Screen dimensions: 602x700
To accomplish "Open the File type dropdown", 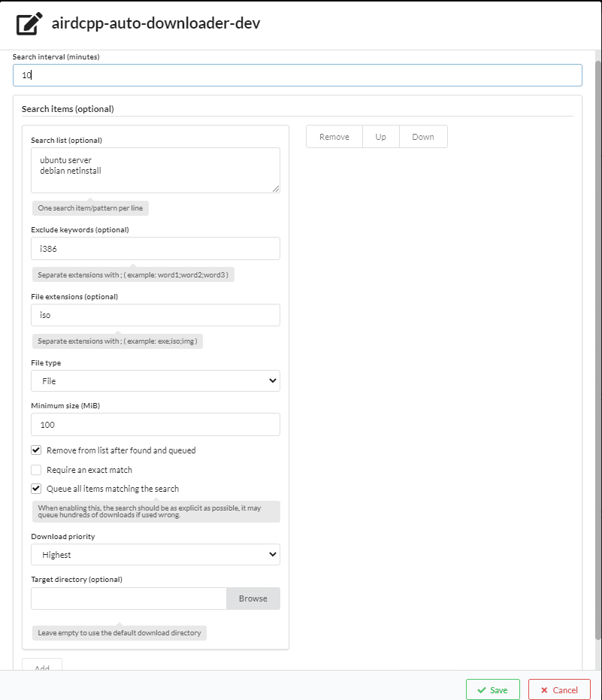I will [155, 380].
